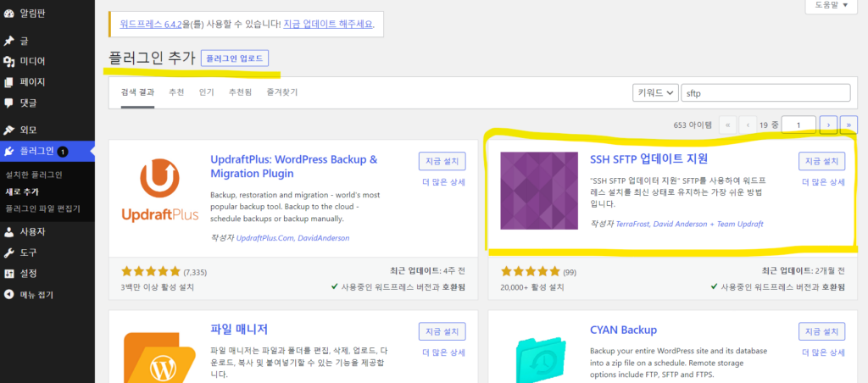Click 지금 업데이트 해주세요 link

coord(328,25)
